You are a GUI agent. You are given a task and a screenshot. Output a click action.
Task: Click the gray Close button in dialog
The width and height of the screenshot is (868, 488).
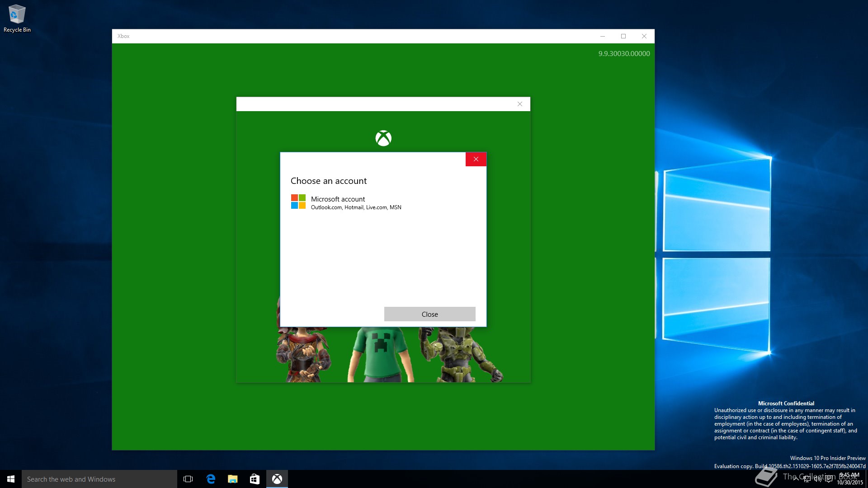pos(429,314)
